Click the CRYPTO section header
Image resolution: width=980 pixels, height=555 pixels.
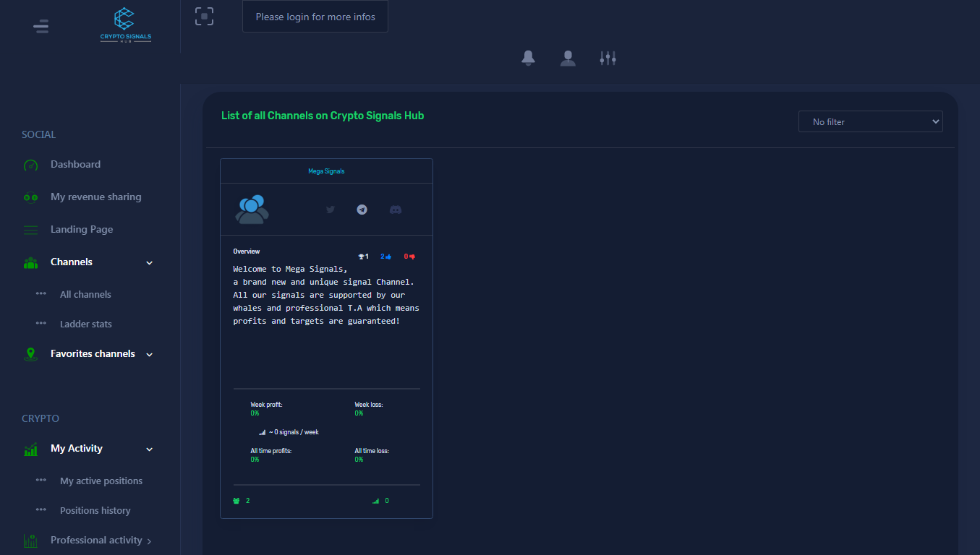[x=41, y=418]
